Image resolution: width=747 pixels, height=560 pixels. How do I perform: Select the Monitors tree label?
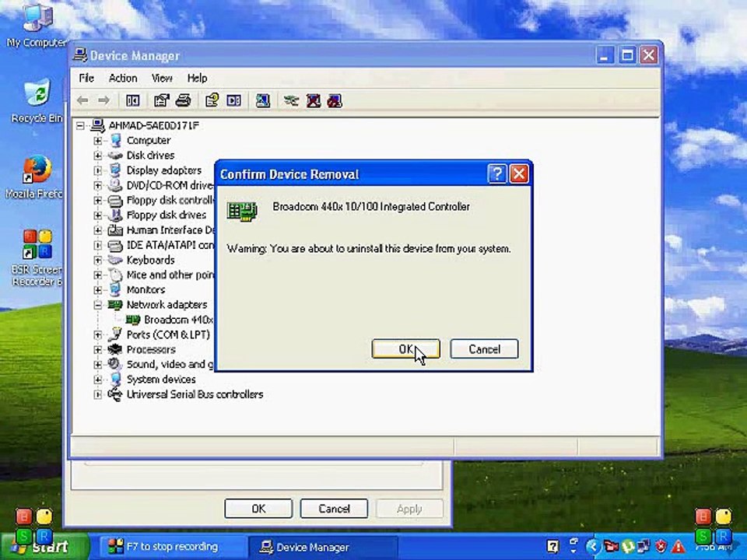(x=146, y=289)
